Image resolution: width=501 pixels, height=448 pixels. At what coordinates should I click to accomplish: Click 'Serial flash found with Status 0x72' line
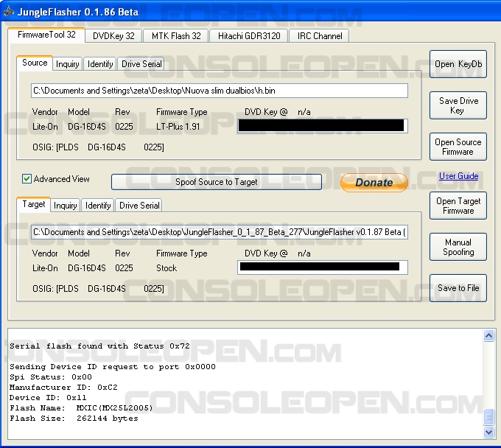pyautogui.click(x=99, y=346)
